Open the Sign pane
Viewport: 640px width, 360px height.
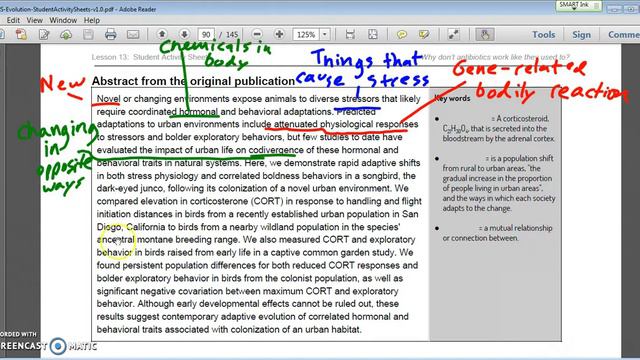581,35
